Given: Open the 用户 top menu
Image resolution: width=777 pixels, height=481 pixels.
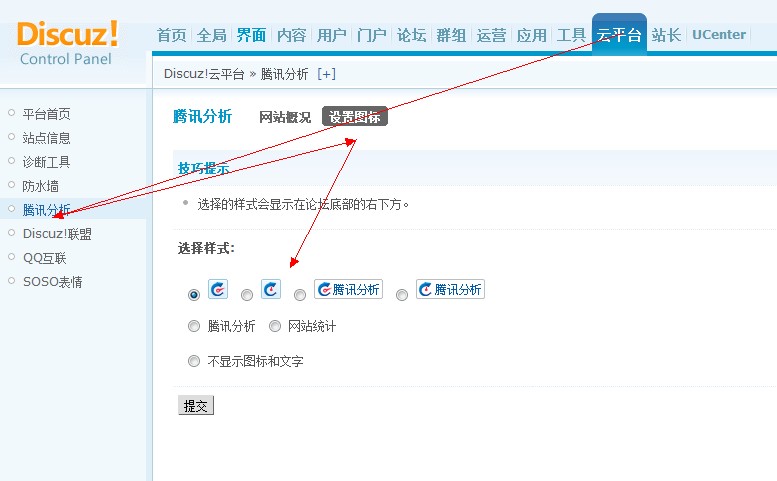Looking at the screenshot, I should 332,35.
